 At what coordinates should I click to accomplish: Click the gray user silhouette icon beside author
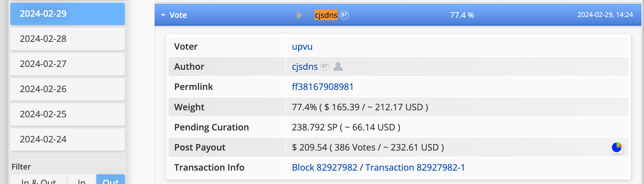pyautogui.click(x=339, y=66)
